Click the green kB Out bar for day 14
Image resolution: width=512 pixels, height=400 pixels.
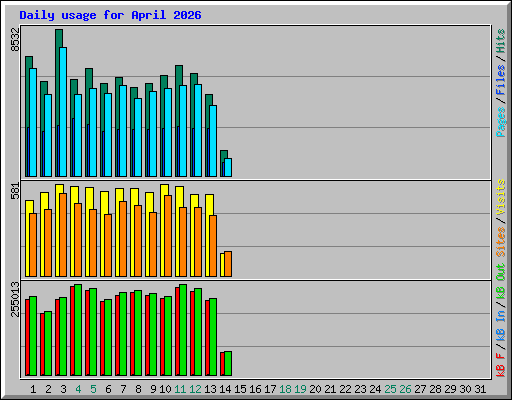[x=228, y=363]
